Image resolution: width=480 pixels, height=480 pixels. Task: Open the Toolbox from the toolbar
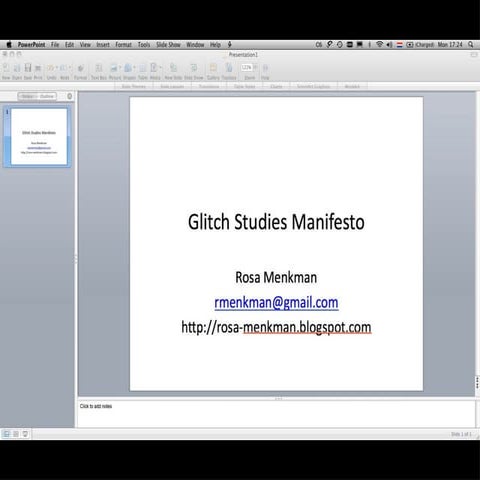tap(229, 68)
